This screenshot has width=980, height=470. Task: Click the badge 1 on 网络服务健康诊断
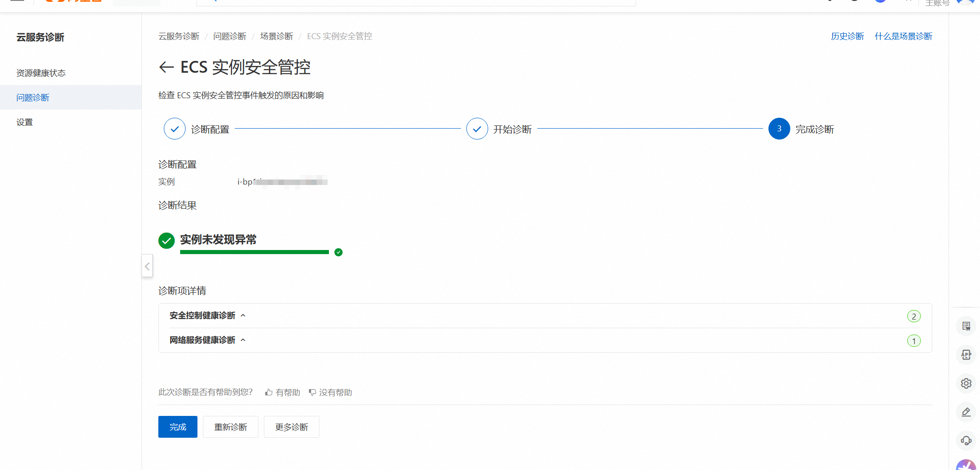coord(914,340)
